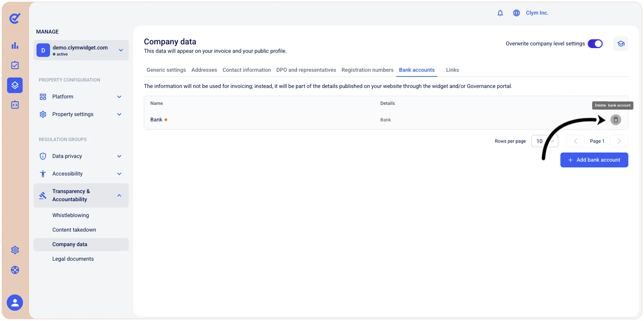Open sidebar settings gear icon
644x321 pixels.
tap(15, 250)
